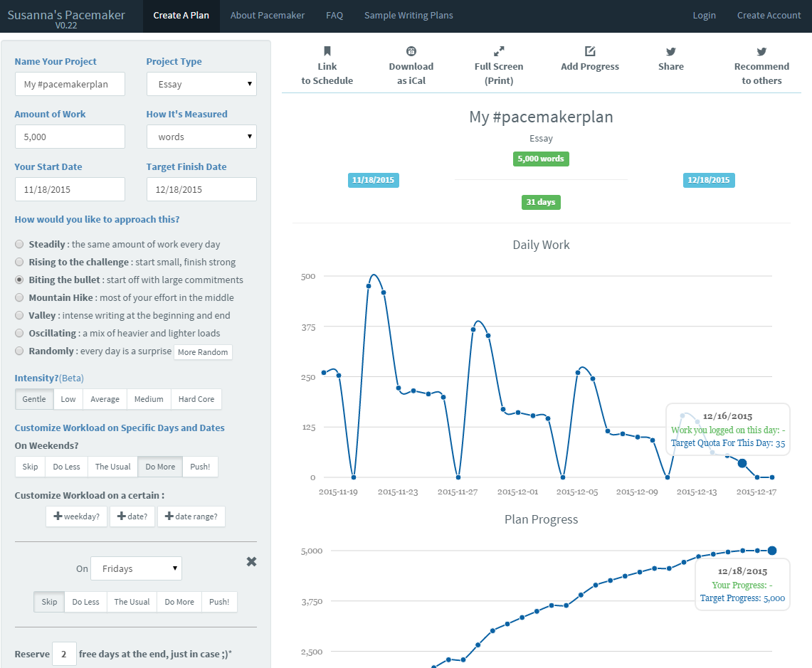
Task: Add a weekday customization
Action: [x=77, y=516]
